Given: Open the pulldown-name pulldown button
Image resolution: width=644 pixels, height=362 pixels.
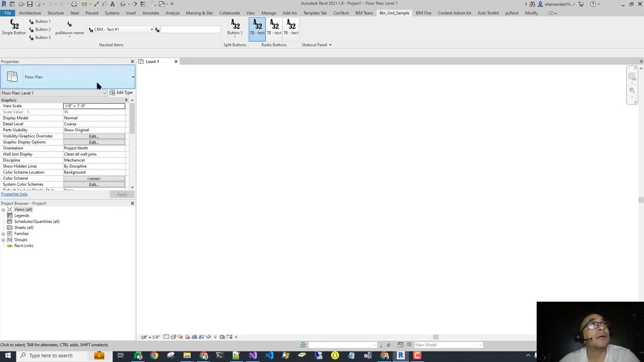Looking at the screenshot, I should 69,29.
